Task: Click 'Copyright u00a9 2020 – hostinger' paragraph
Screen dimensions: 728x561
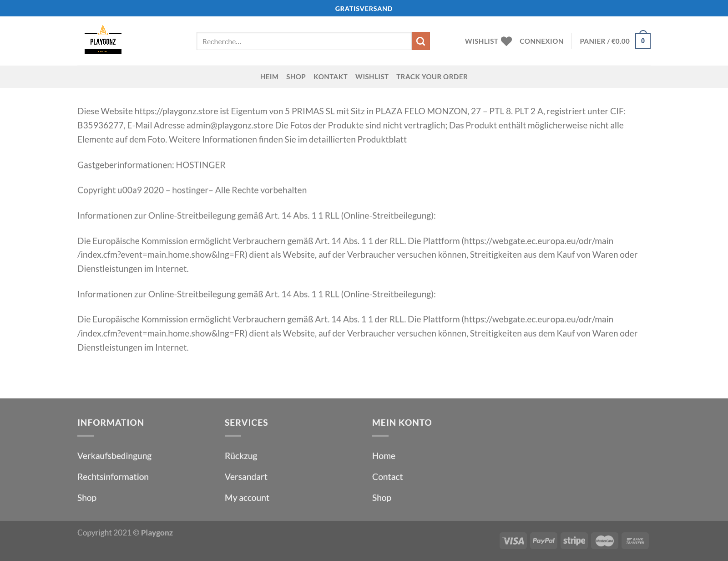Action: pos(192,190)
